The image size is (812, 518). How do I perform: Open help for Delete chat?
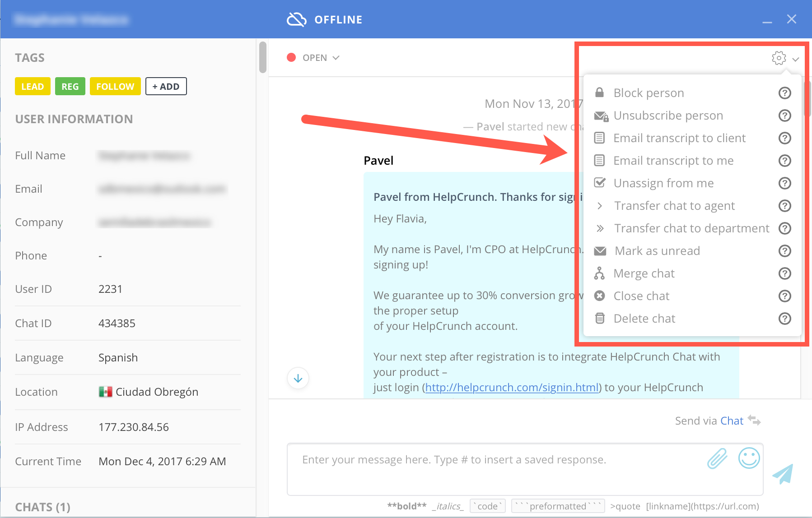(x=785, y=319)
